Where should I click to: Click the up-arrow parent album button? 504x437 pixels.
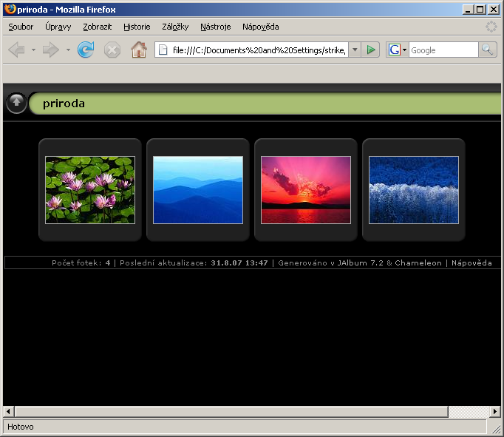tap(16, 103)
